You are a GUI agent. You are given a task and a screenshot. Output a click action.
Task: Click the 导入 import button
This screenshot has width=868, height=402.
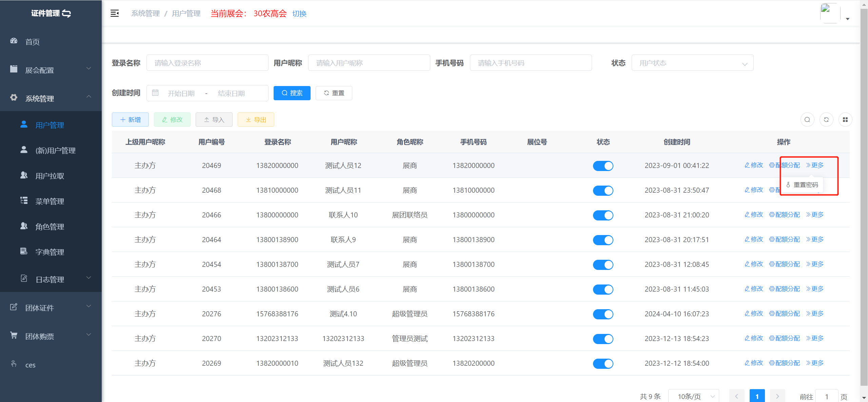[x=214, y=120]
